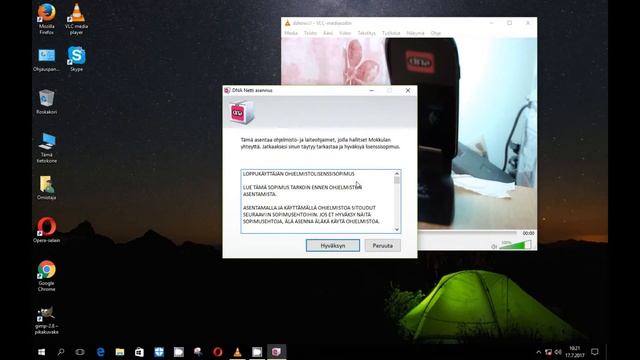Select the Omistaja user folder icon

coord(47,188)
